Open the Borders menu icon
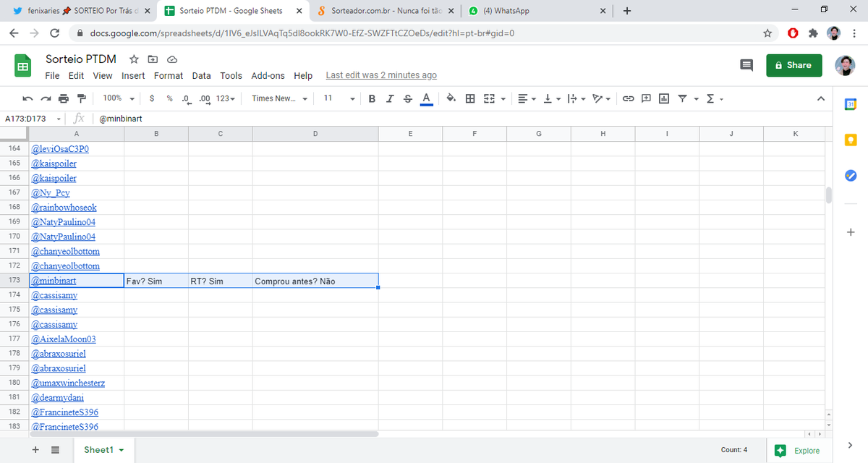Image resolution: width=868 pixels, height=463 pixels. point(470,98)
